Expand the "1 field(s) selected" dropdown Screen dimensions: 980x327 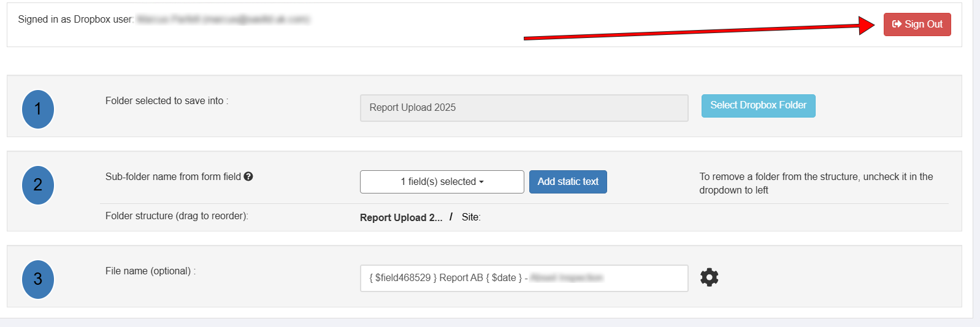pos(442,182)
